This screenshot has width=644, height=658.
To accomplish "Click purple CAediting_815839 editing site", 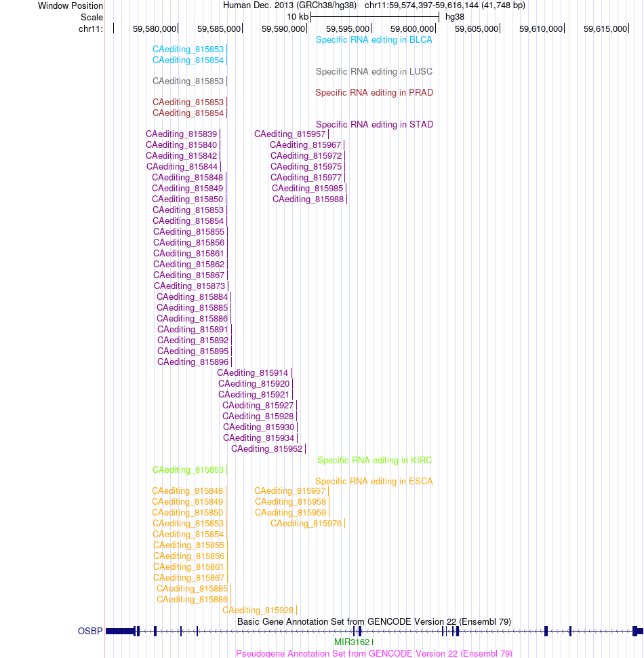I will click(182, 134).
